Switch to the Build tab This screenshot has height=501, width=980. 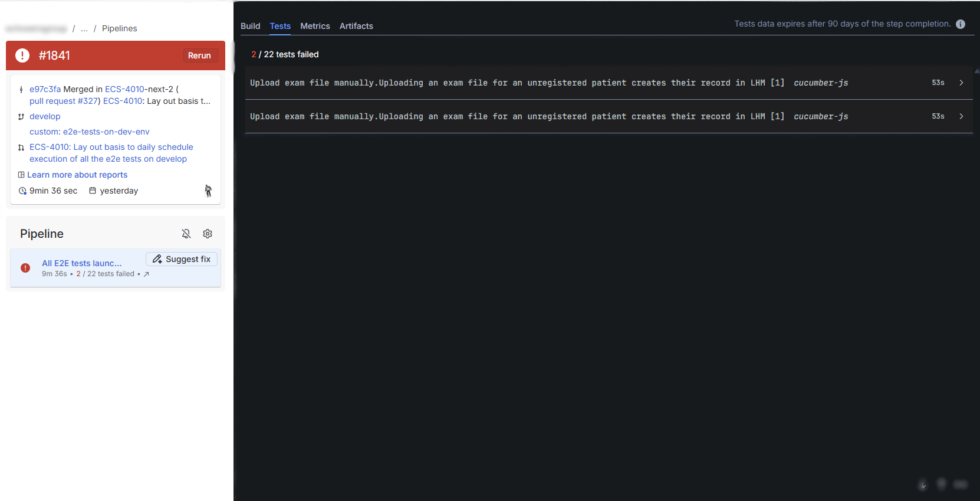click(251, 26)
